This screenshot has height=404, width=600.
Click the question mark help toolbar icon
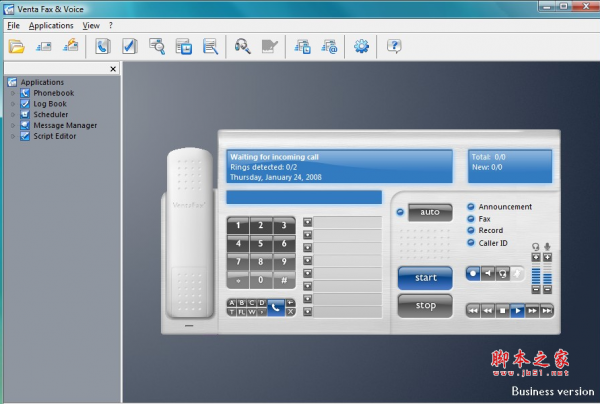coord(394,46)
